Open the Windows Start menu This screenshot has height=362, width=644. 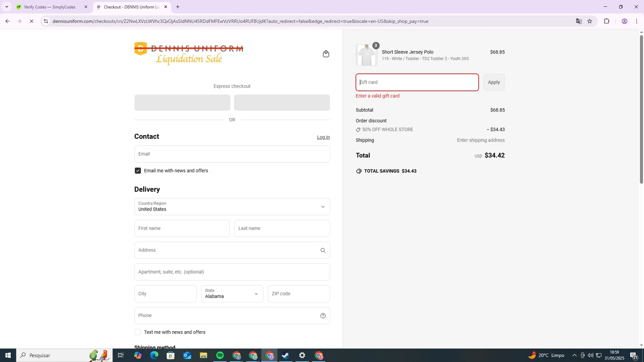pyautogui.click(x=8, y=356)
